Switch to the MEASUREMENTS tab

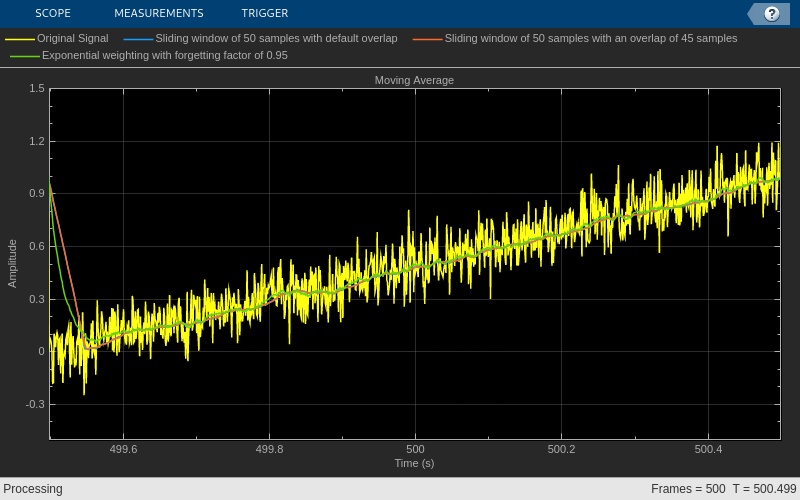tap(158, 13)
